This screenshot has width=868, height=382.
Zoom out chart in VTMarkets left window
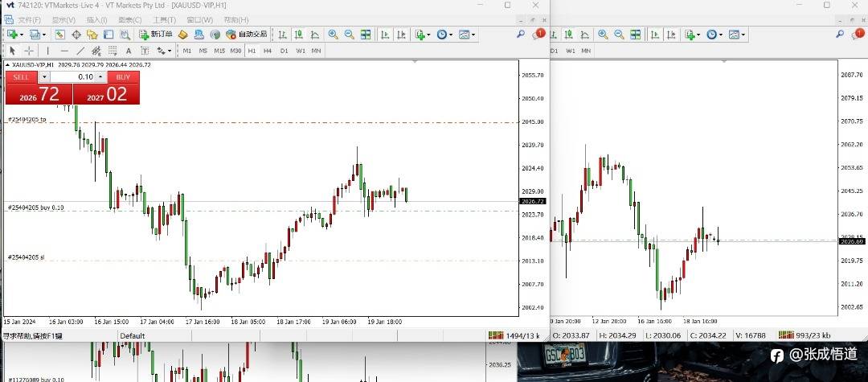pyautogui.click(x=350, y=35)
